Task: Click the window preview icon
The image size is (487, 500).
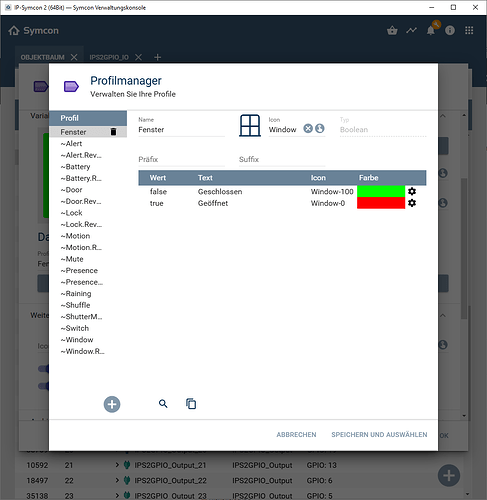Action: [250, 125]
